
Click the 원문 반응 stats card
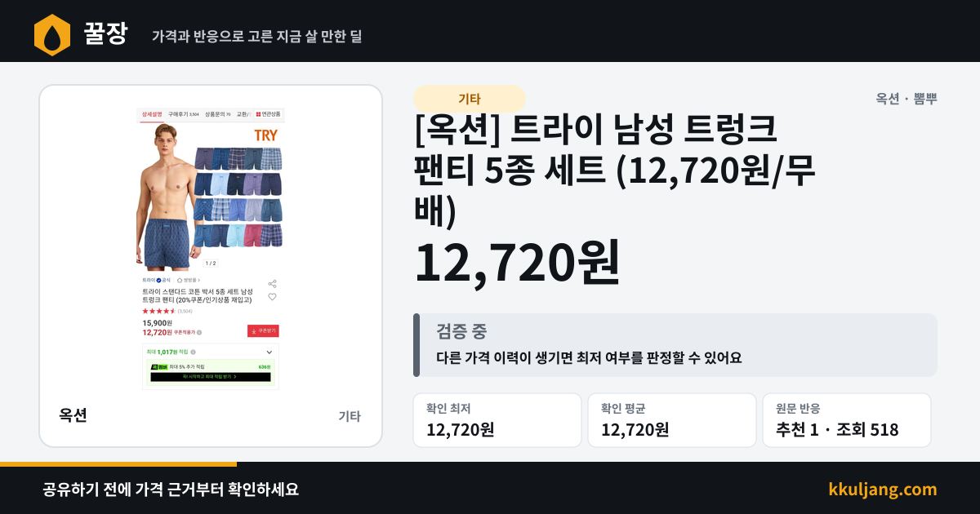click(x=847, y=420)
